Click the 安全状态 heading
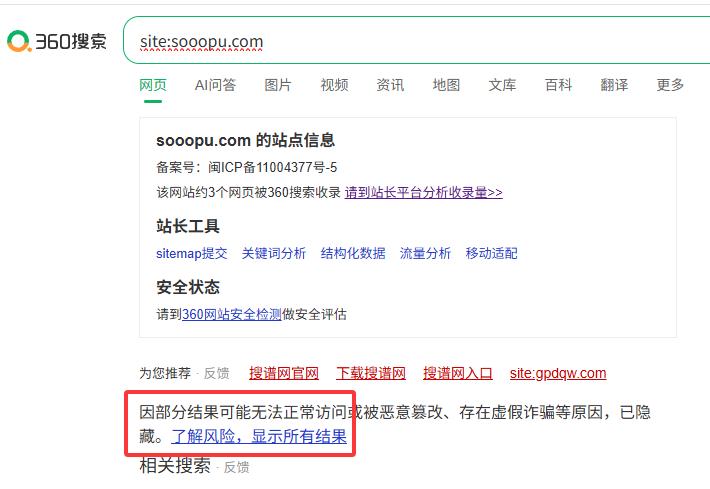The width and height of the screenshot is (710, 489). (x=188, y=287)
